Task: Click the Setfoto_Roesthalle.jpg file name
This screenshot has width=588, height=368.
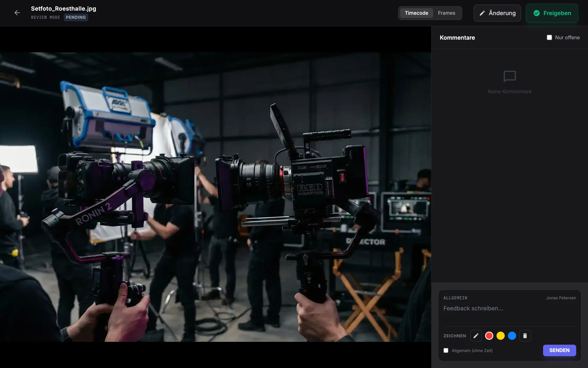Action: point(64,9)
